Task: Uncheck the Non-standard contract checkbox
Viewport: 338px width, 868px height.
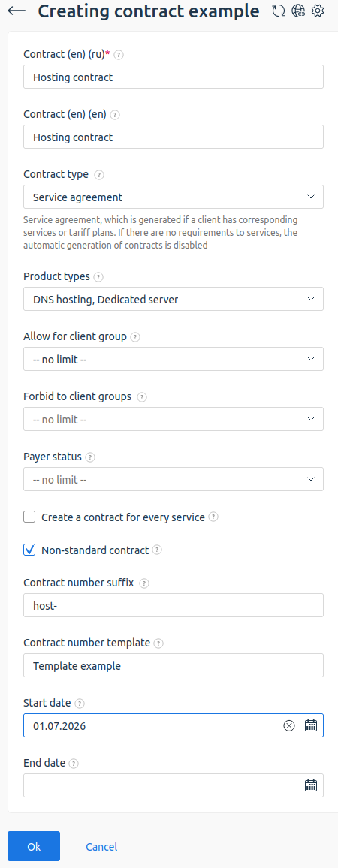Action: [29, 550]
